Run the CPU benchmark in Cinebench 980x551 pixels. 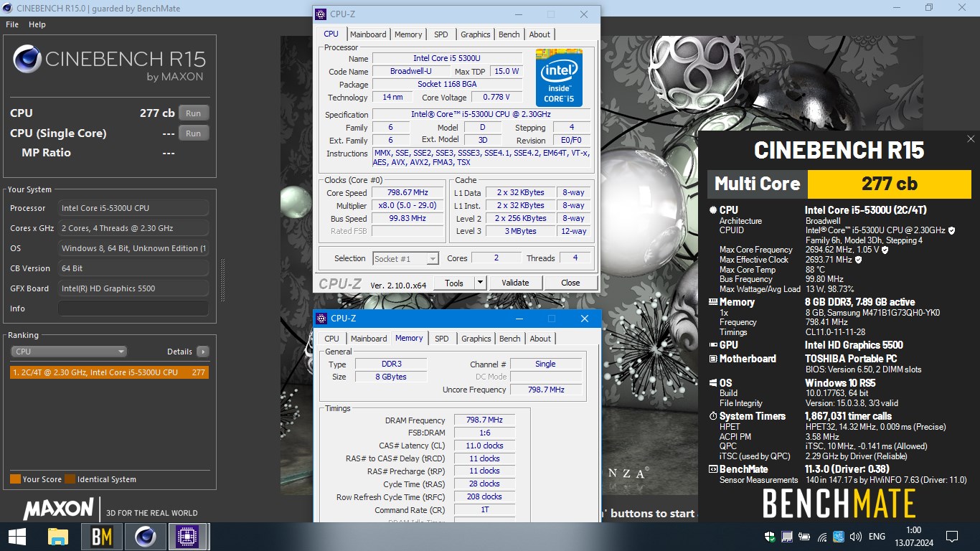coord(194,113)
